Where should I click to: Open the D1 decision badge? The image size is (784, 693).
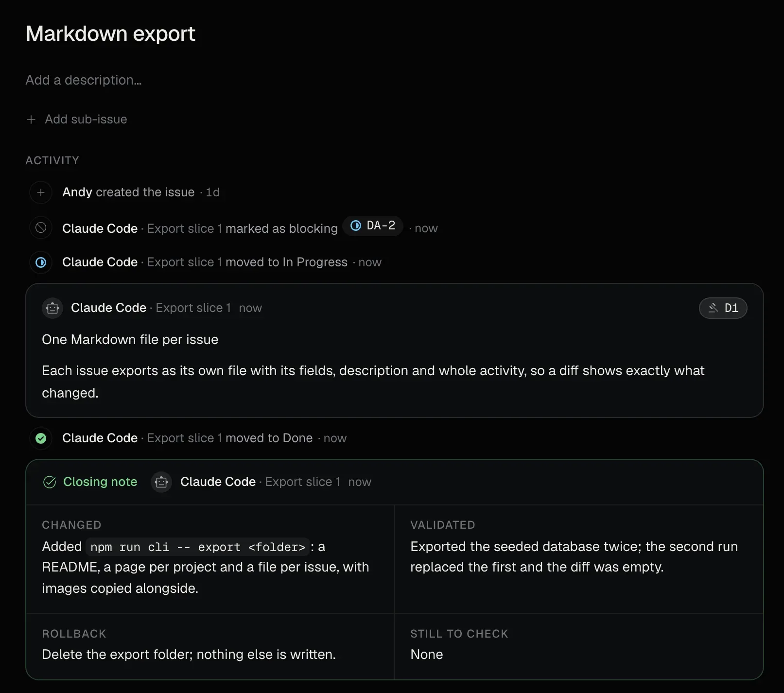point(723,308)
